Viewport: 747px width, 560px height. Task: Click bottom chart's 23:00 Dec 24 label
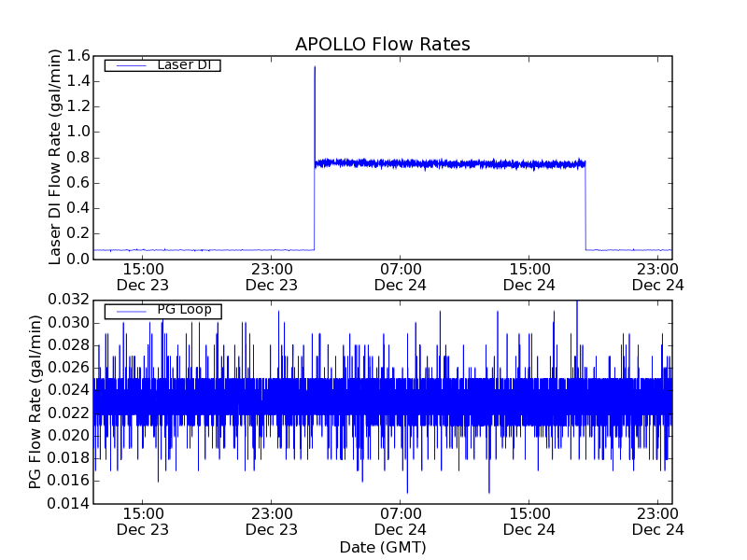coord(658,522)
